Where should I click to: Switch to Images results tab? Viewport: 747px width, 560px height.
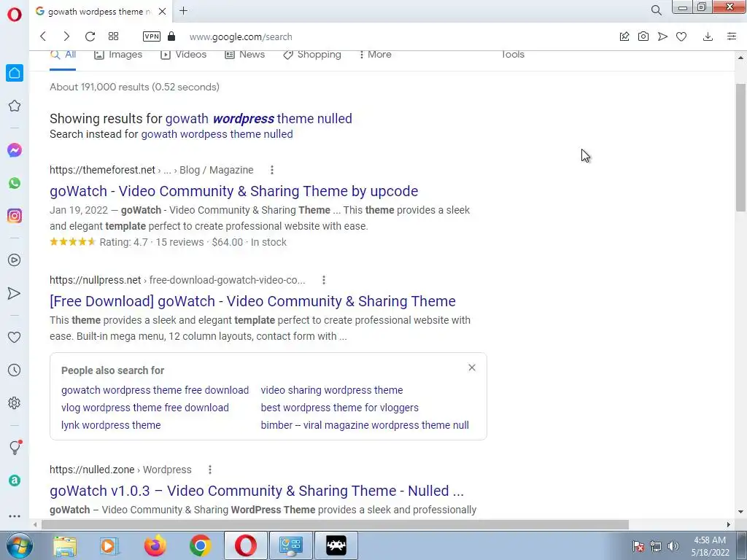click(x=118, y=55)
